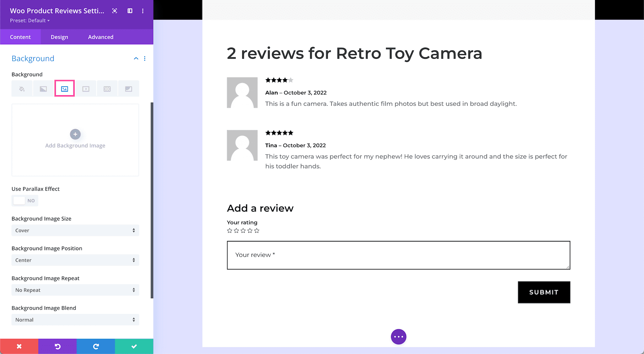Open the Background Image Size dropdown
644x354 pixels.
click(75, 231)
